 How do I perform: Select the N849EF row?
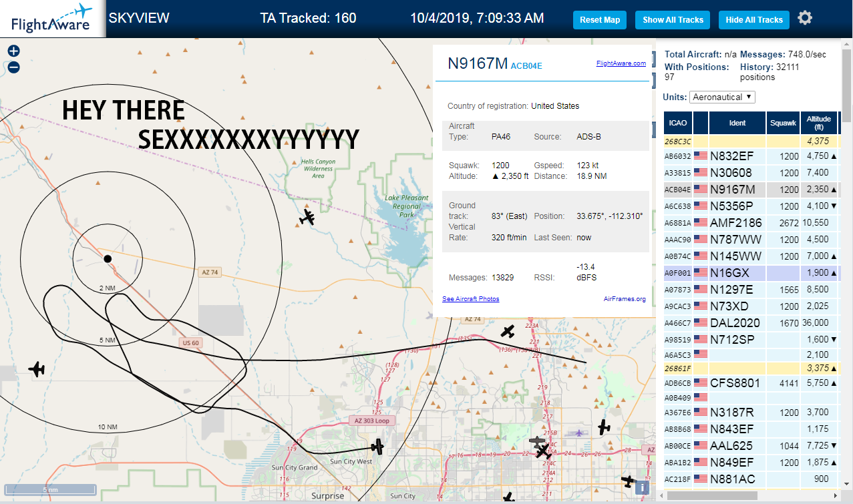(751, 463)
